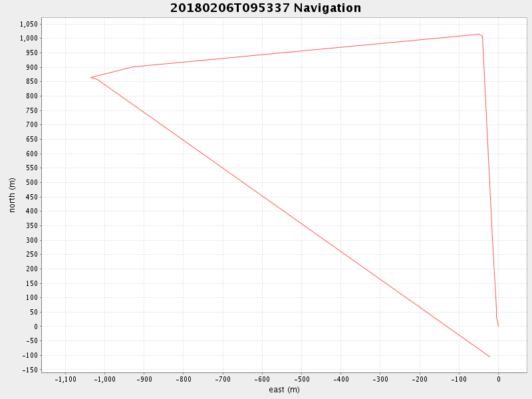This screenshot has width=532, height=399.
Task: Click the track endpoint at the bottom right
Action: point(490,357)
